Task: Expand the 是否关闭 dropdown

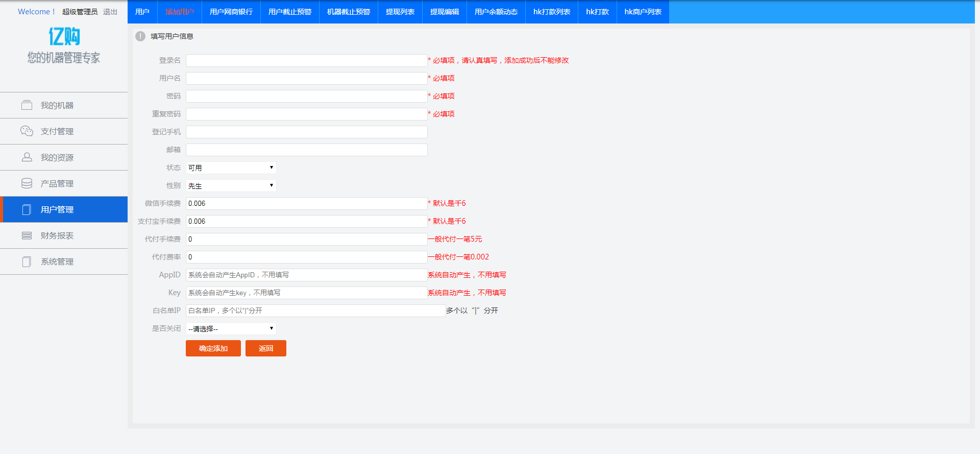Action: coord(231,328)
